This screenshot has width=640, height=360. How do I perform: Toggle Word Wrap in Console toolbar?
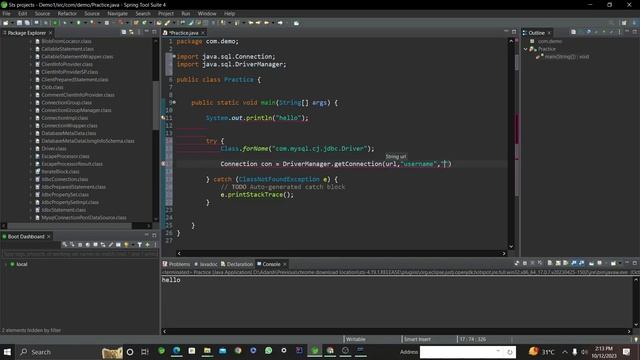pos(565,263)
